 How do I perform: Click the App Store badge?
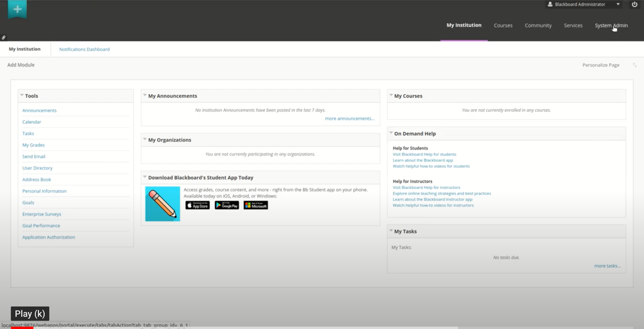click(x=197, y=205)
